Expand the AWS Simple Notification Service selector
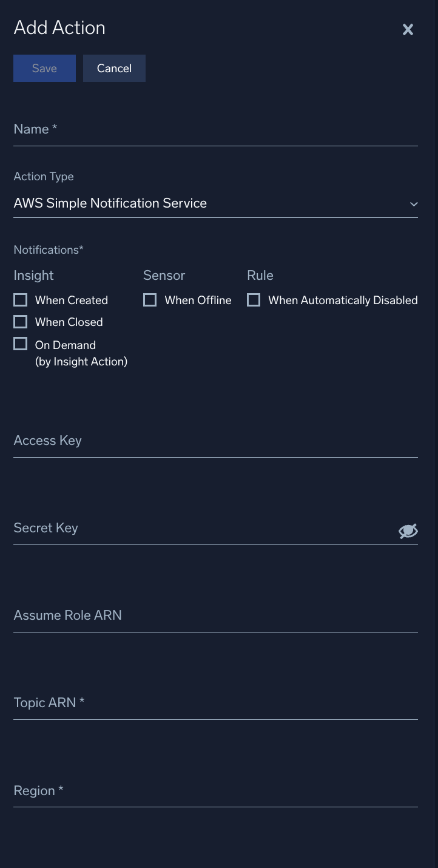This screenshot has width=438, height=868. tap(215, 203)
